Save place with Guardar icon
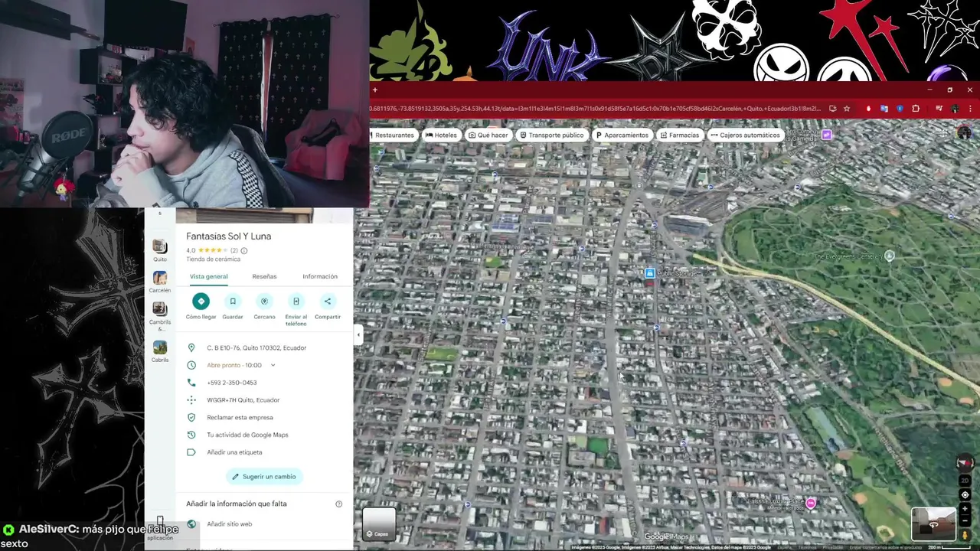Image resolution: width=980 pixels, height=551 pixels. [233, 301]
